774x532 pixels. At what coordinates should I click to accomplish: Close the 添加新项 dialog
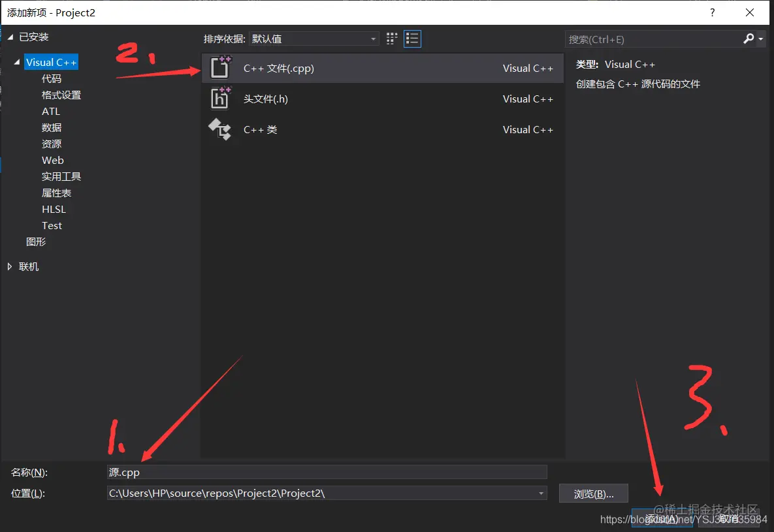750,13
